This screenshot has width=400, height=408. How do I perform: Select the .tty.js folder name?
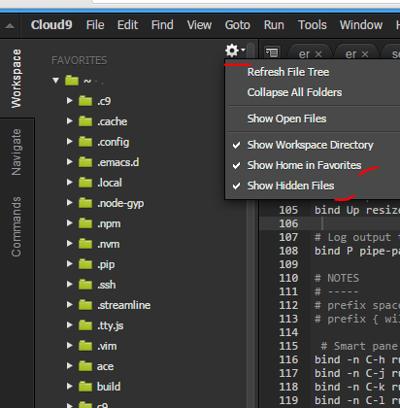(x=110, y=326)
